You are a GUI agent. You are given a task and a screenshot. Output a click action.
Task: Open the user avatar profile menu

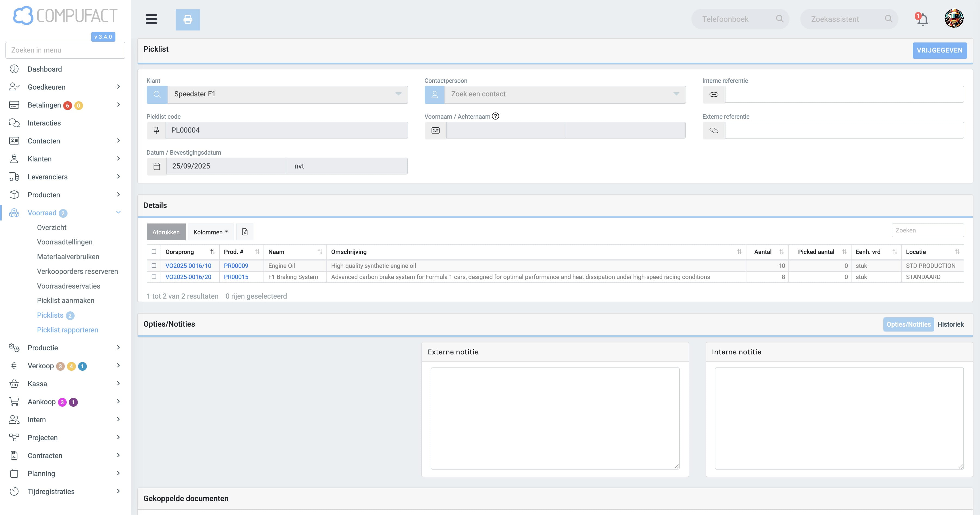954,19
